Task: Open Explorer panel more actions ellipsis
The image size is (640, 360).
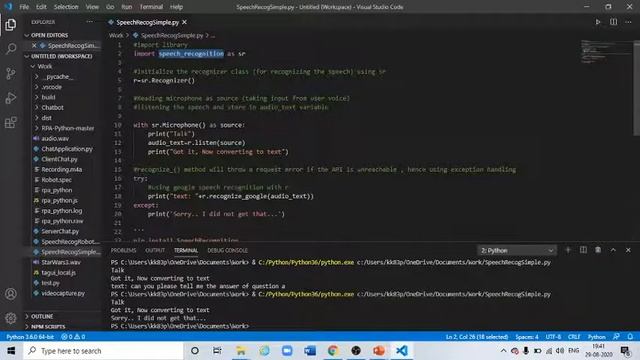Action: (89, 22)
